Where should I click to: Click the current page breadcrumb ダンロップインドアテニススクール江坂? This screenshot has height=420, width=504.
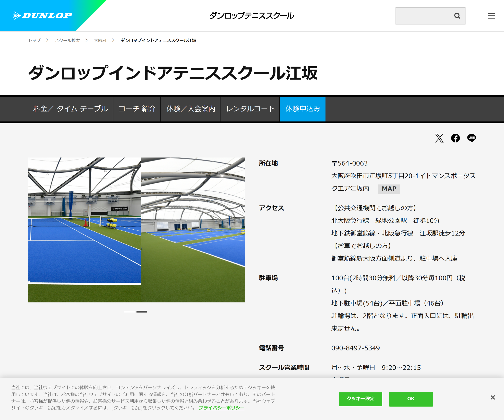(x=158, y=40)
